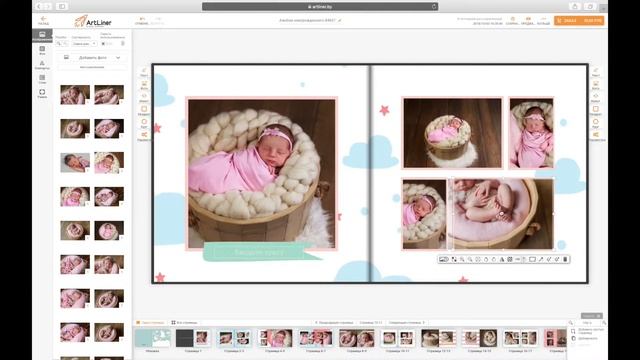640x360 pixels.
Task: Click the add empty page option in the popup
Action: tap(588, 331)
